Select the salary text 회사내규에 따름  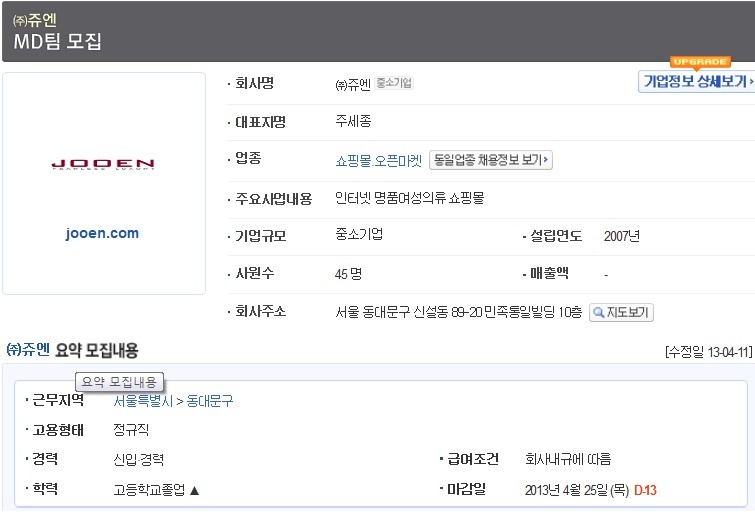tap(568, 459)
